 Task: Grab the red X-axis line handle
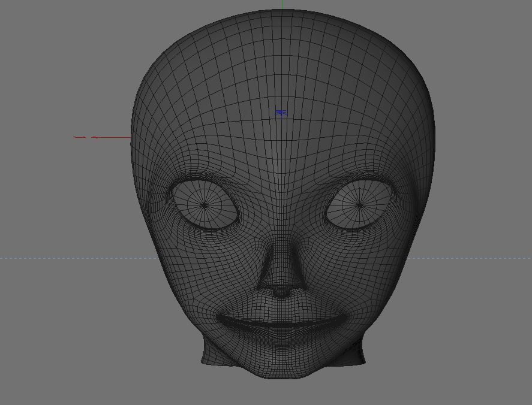pyautogui.click(x=102, y=137)
